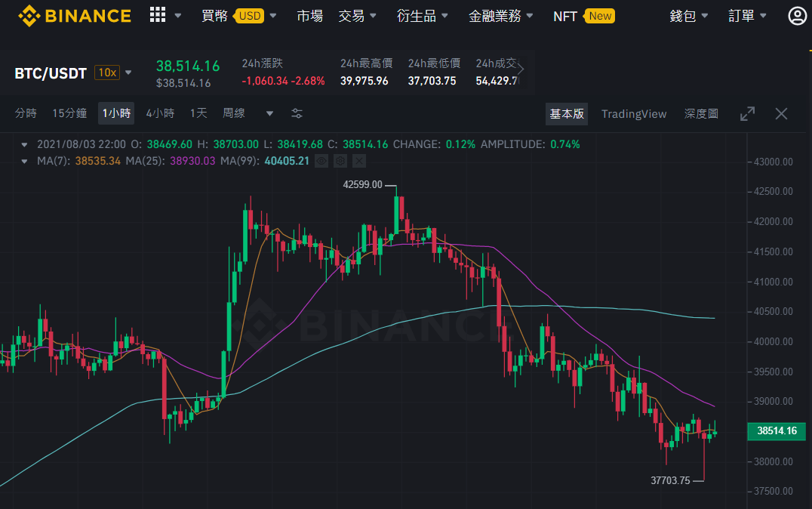This screenshot has height=509, width=812.
Task: Select the 4小時 interval
Action: click(x=160, y=113)
